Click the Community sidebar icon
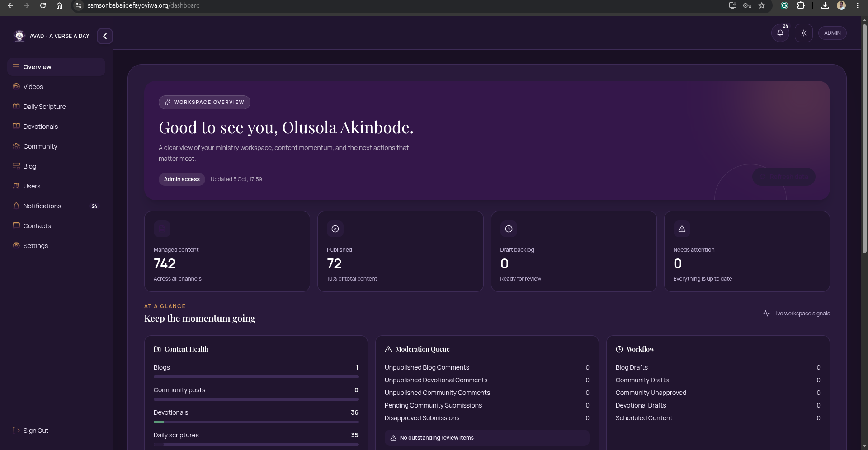The height and width of the screenshot is (450, 868). [x=16, y=146]
